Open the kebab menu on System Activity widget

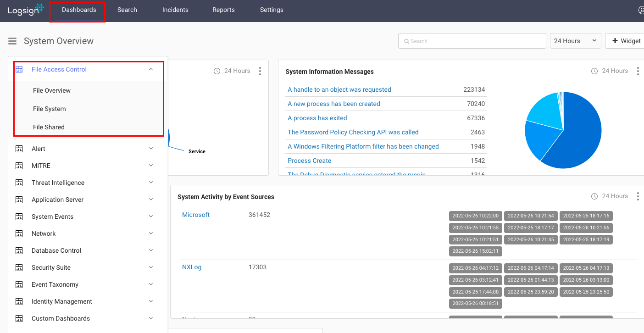[638, 196]
